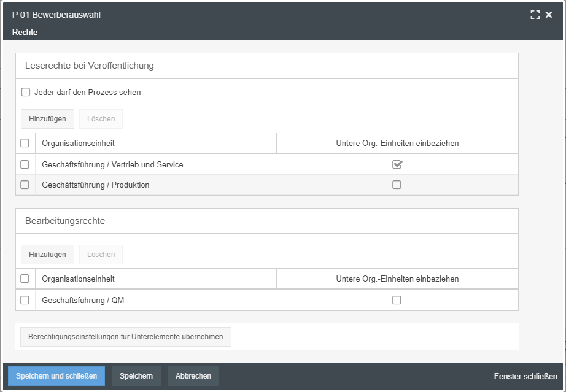The width and height of the screenshot is (566, 392).
Task: Uncheck sub-units for Vertrieb und Service
Action: 397,164
